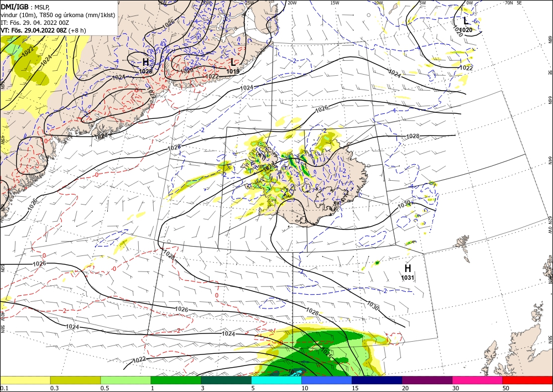553x392 pixels.
Task: Click the '15W' longitude label
Action: click(335, 3)
